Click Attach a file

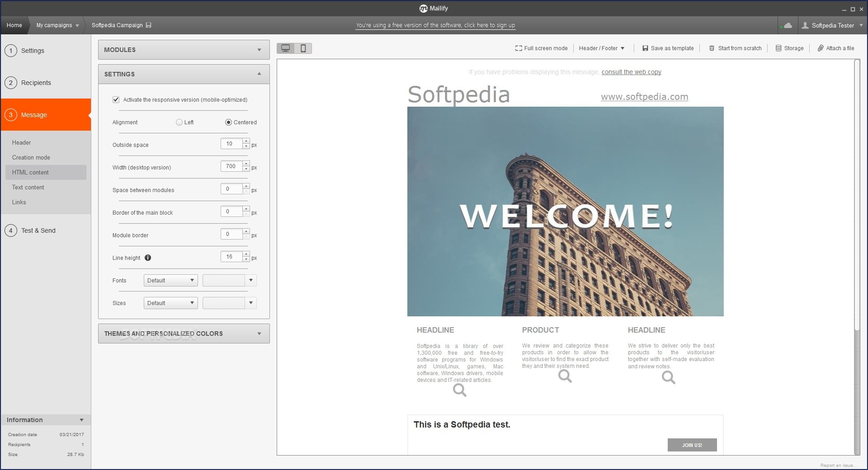click(x=836, y=48)
